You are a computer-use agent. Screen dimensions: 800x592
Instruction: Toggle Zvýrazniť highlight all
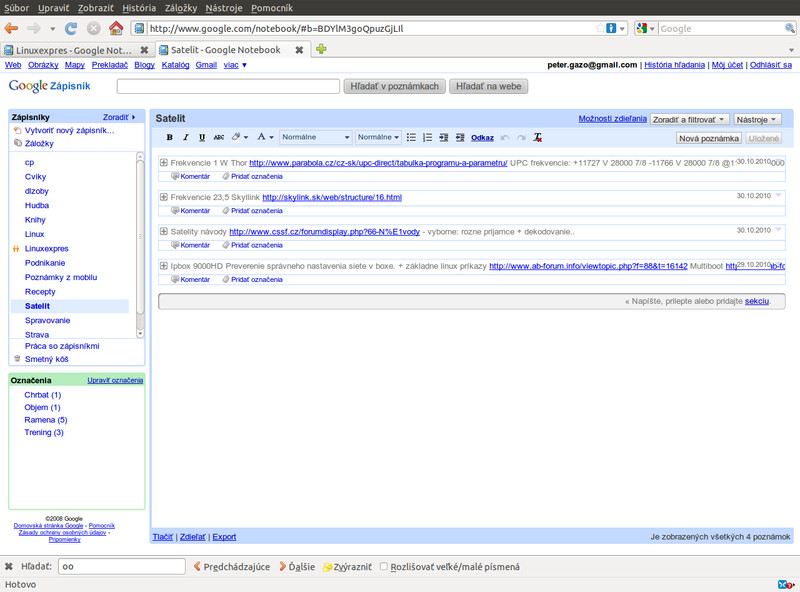347,566
